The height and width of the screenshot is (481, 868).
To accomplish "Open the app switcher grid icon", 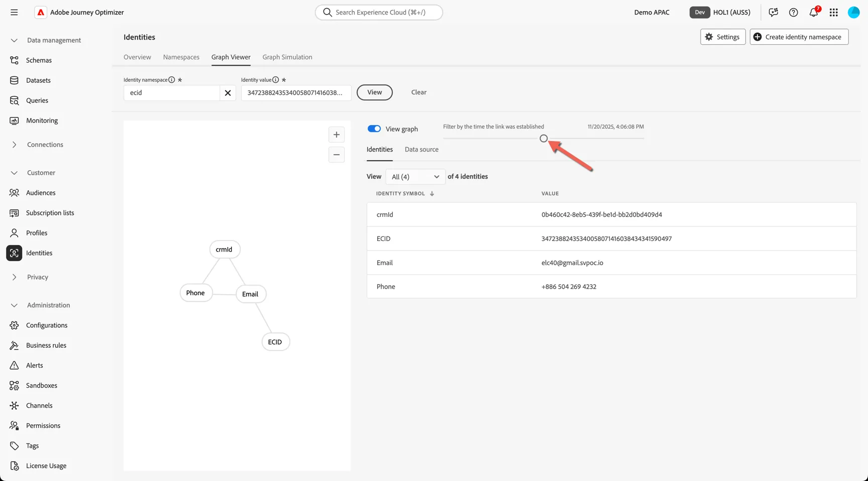I will 834,12.
